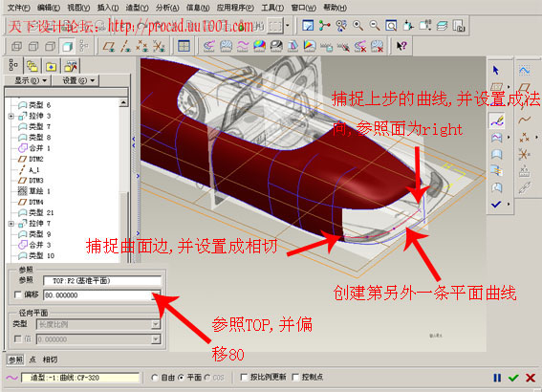The image size is (542, 392).
Task: Enable the 偏移 offset checkbox
Action: click(x=17, y=294)
